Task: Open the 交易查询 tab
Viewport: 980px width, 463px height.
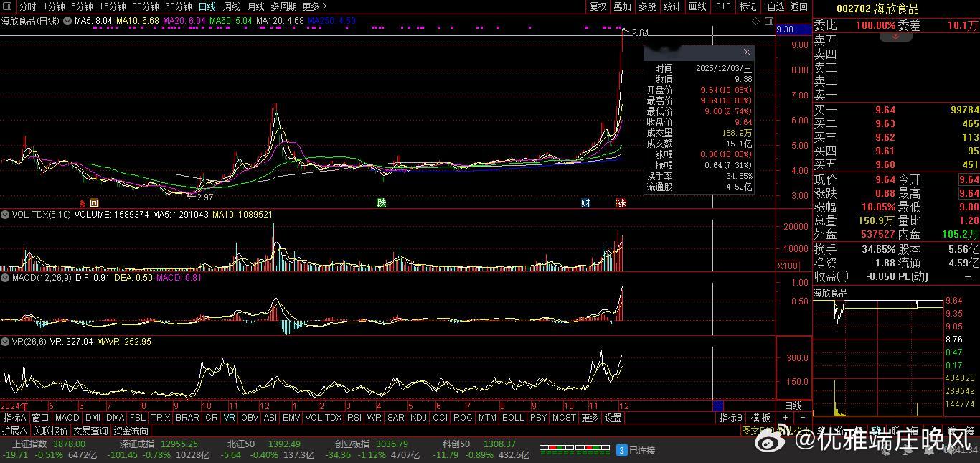Action: [x=90, y=431]
